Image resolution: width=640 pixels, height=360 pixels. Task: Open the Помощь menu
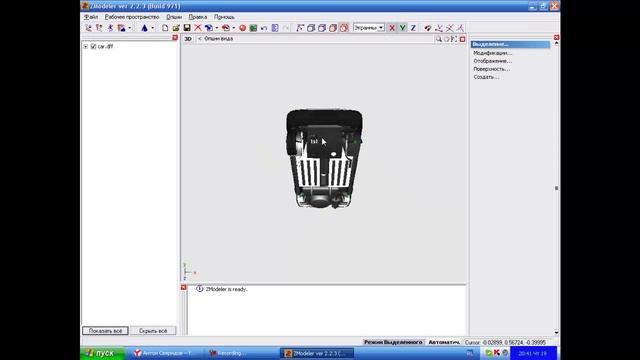(224, 17)
